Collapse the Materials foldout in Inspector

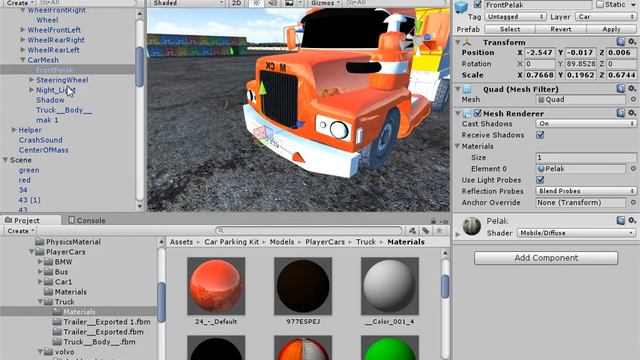tap(458, 146)
